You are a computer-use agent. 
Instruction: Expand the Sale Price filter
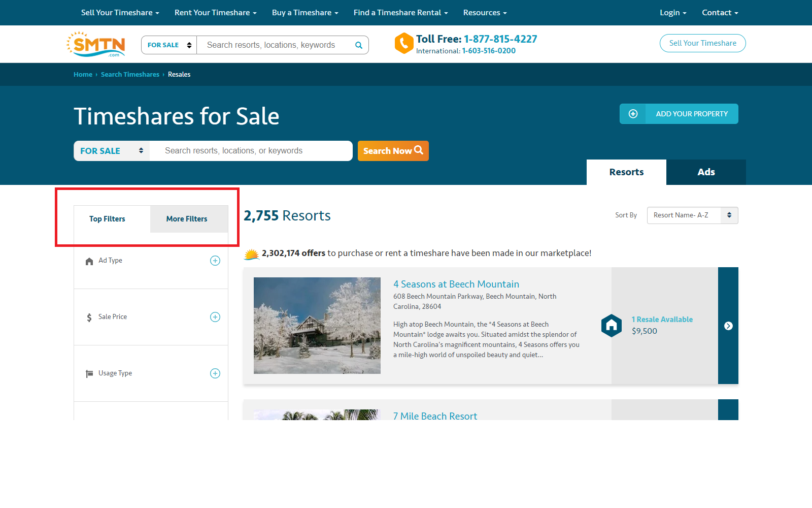click(x=215, y=317)
